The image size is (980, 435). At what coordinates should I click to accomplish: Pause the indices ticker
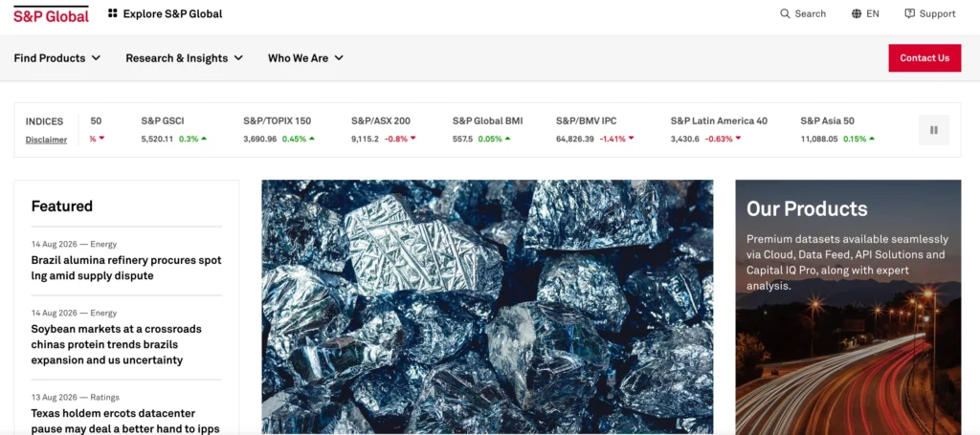tap(934, 130)
